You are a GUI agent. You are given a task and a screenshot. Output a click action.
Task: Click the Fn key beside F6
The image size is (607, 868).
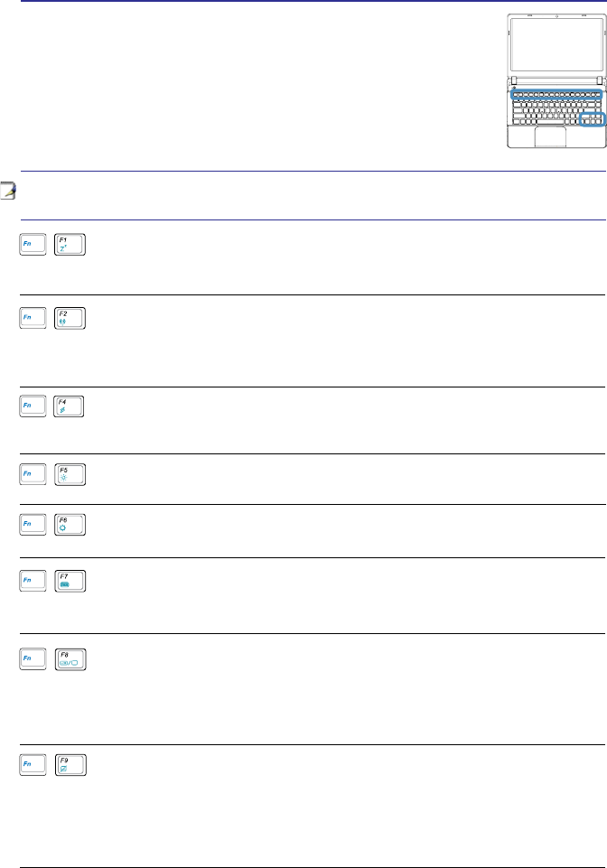tap(30, 527)
